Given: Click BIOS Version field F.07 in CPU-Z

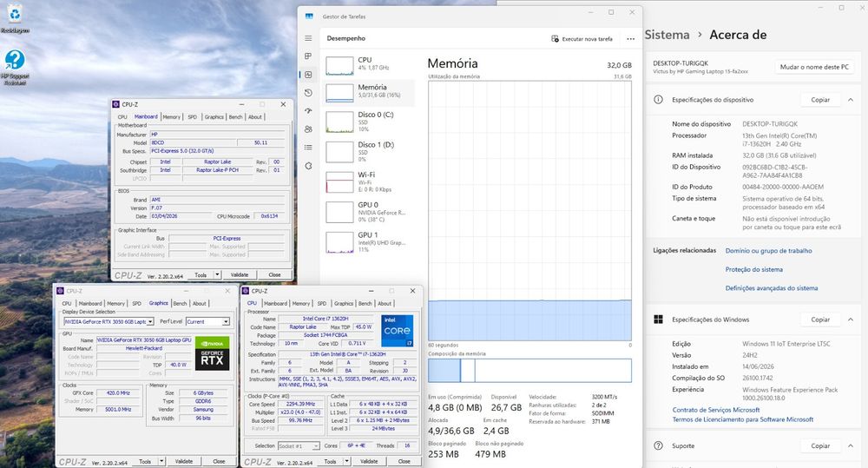Looking at the screenshot, I should 218,208.
